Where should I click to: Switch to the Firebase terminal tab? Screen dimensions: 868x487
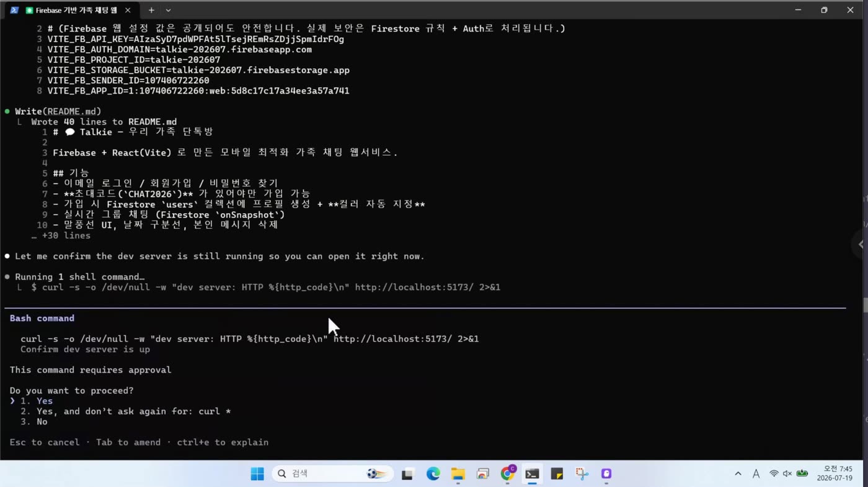[x=71, y=10]
